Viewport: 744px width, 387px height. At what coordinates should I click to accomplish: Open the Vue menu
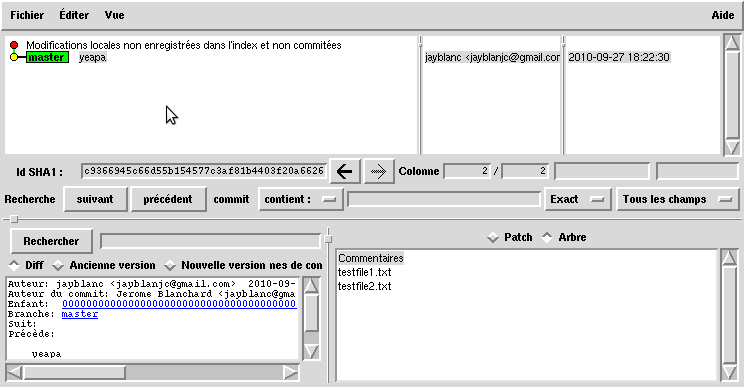[114, 15]
